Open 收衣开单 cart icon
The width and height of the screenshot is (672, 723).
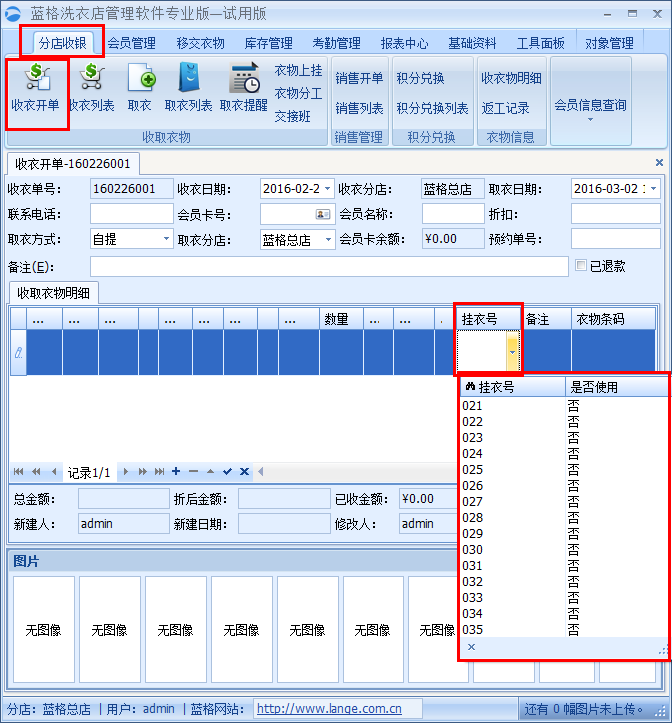(x=37, y=77)
